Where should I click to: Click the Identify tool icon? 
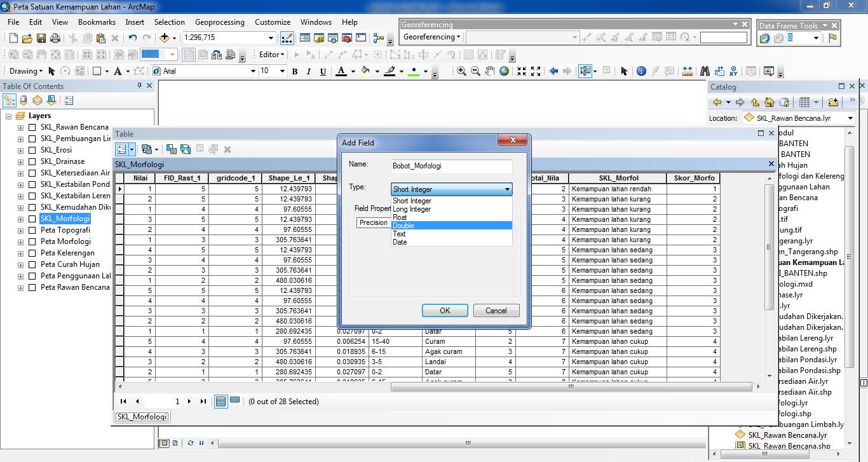pos(641,71)
